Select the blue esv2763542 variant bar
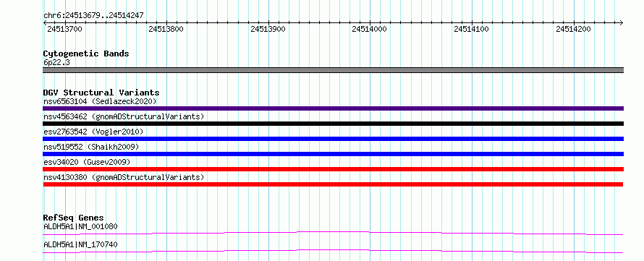This screenshot has height=261, width=644. tap(333, 139)
